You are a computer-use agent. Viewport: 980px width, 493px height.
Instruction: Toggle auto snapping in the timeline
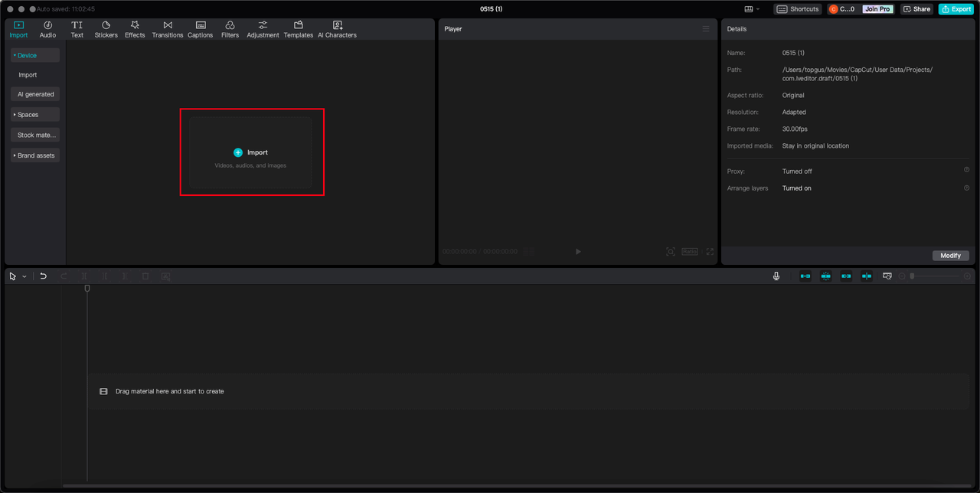(826, 276)
